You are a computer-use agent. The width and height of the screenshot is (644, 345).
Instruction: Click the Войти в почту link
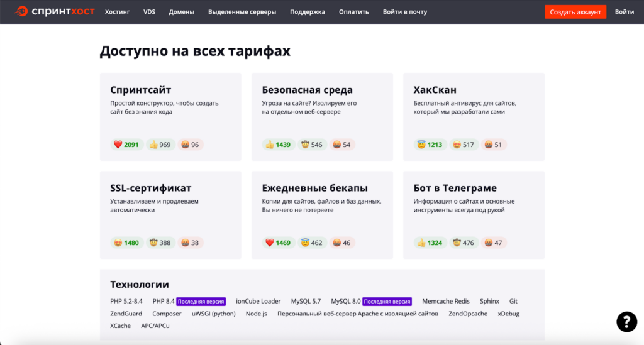(x=404, y=12)
